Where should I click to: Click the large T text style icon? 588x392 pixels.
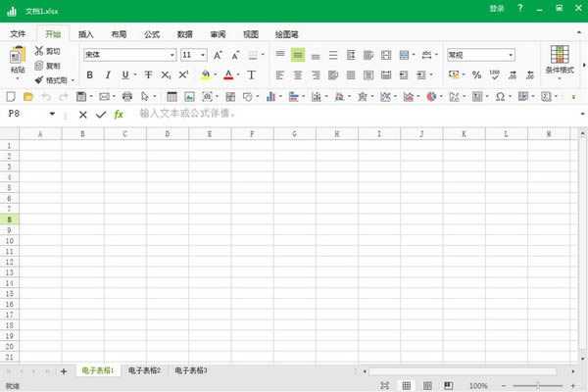(x=251, y=75)
